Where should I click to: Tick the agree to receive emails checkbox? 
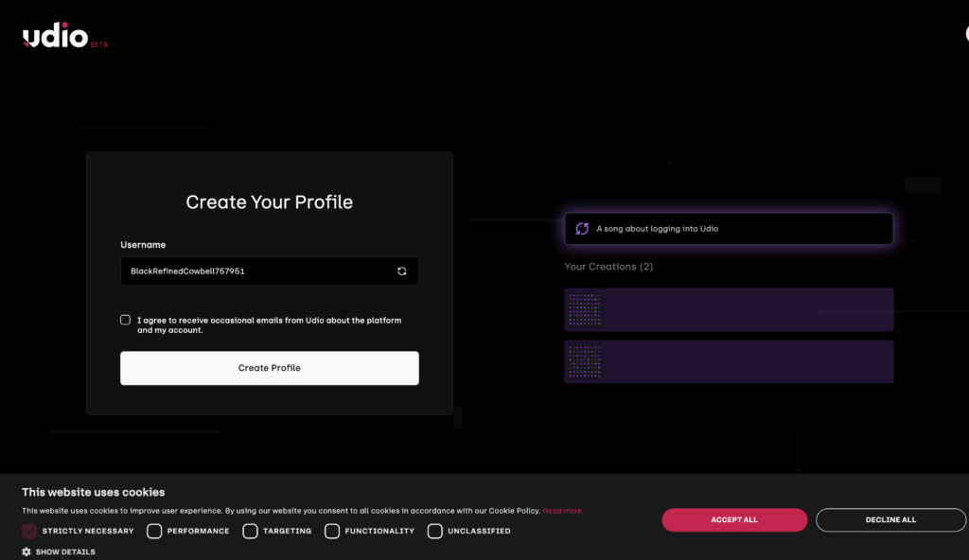126,320
